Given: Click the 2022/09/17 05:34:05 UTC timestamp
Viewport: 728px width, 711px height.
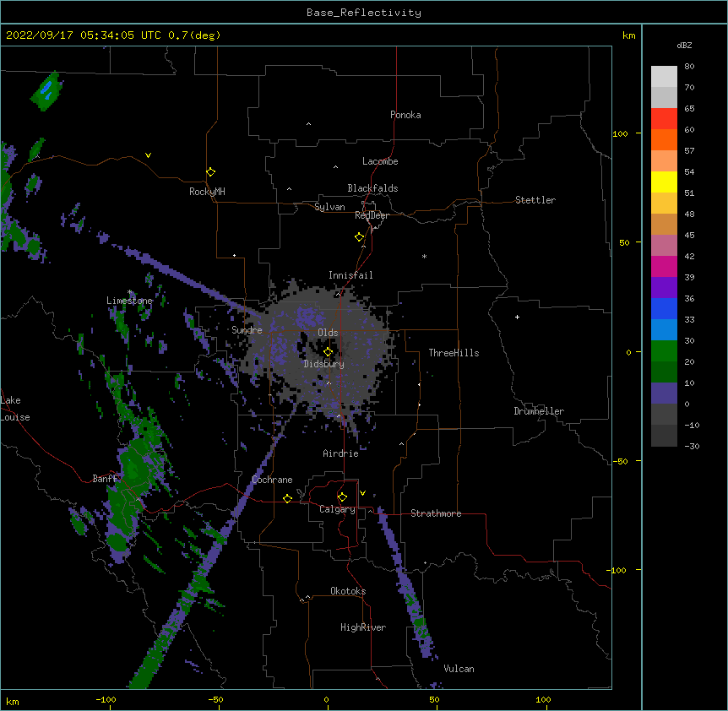Looking at the screenshot, I should pyautogui.click(x=84, y=35).
